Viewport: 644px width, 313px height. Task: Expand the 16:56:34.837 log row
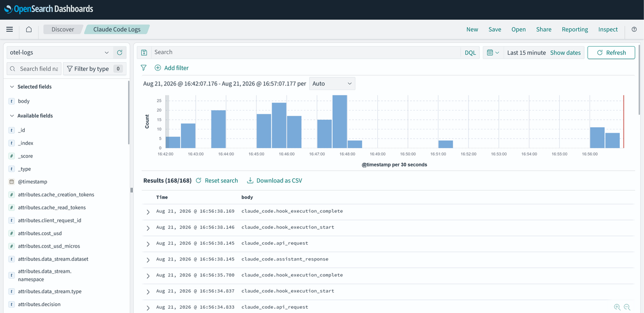click(x=148, y=292)
